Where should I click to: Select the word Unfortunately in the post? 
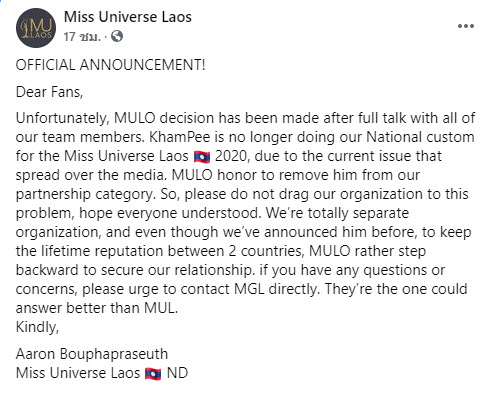[x=62, y=118]
